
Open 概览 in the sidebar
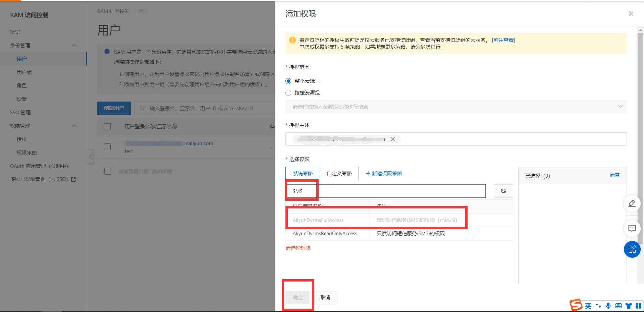click(x=15, y=32)
